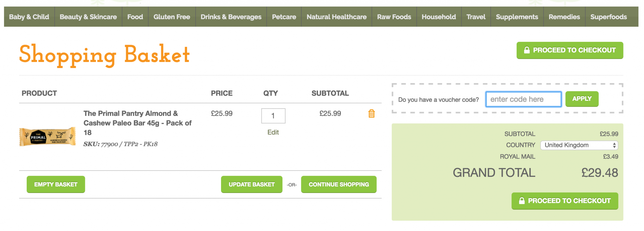The height and width of the screenshot is (231, 644).
Task: Proceed to checkout below the grand total
Action: click(564, 201)
